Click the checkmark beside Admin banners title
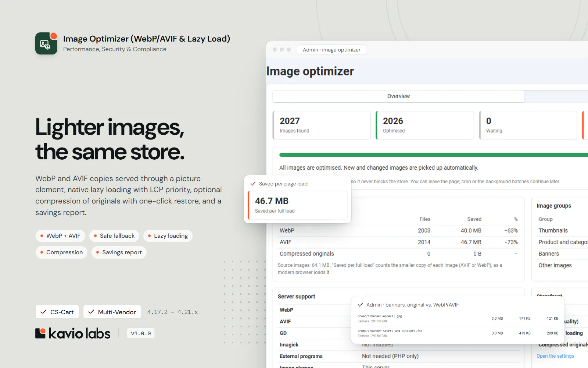 coord(361,305)
